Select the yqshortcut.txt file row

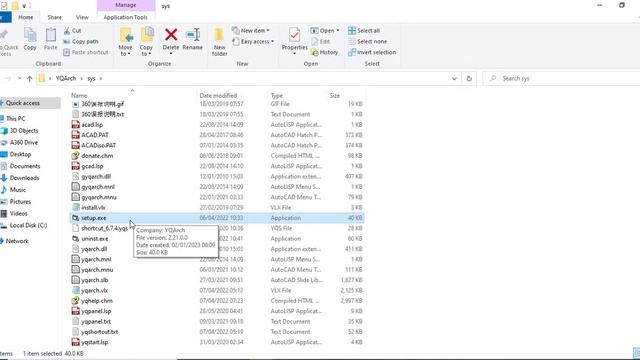point(217,332)
